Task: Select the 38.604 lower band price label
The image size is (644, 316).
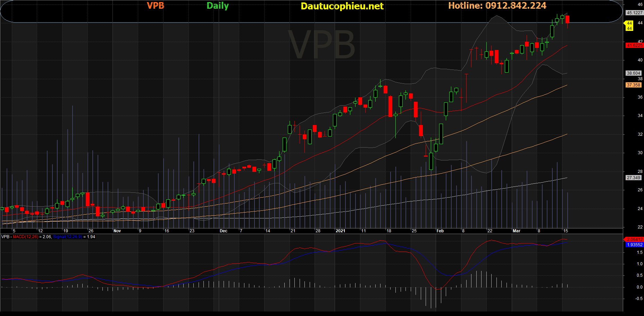Action: pos(633,73)
